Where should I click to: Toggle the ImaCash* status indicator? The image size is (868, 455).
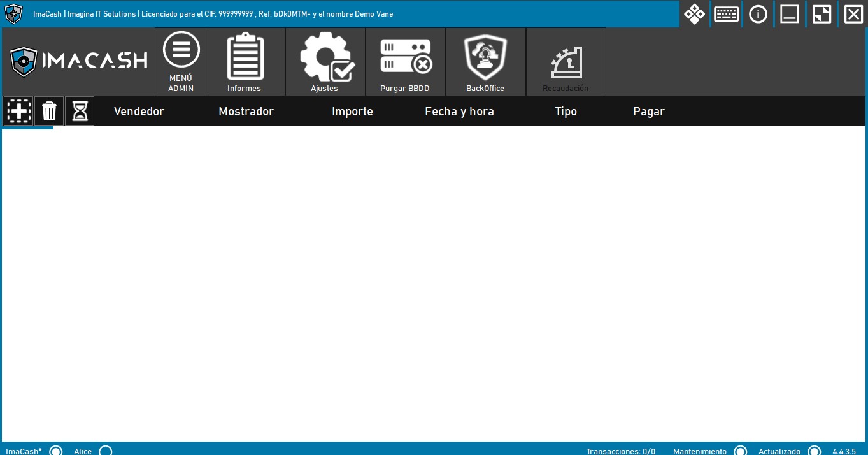tap(56, 451)
